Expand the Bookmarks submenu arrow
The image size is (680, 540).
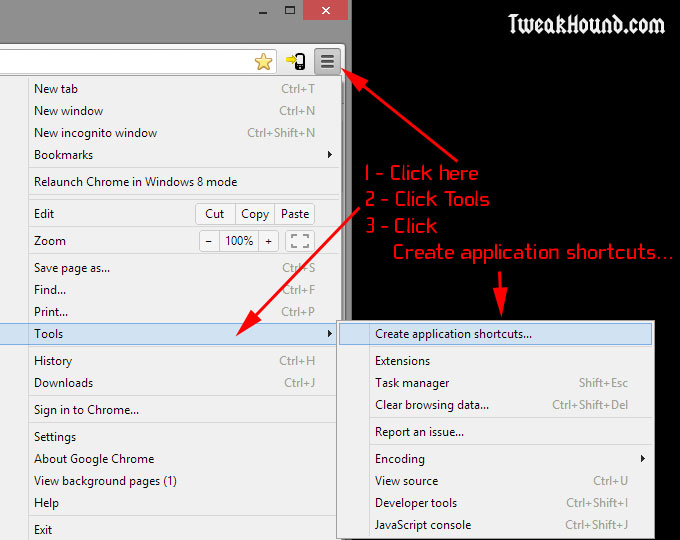click(330, 155)
